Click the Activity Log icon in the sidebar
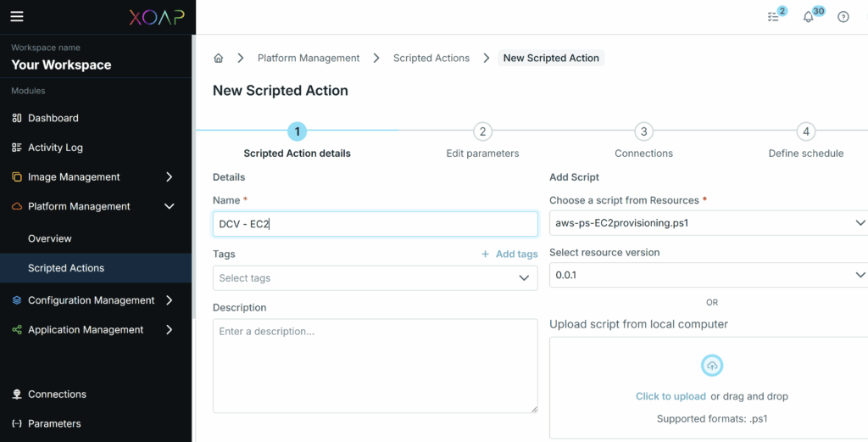The image size is (868, 442). click(x=17, y=148)
